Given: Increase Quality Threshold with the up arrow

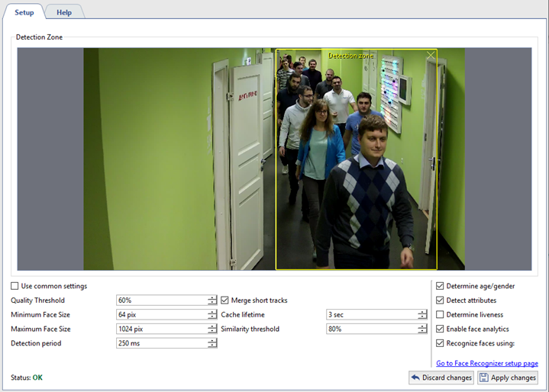Looking at the screenshot, I should click(212, 297).
